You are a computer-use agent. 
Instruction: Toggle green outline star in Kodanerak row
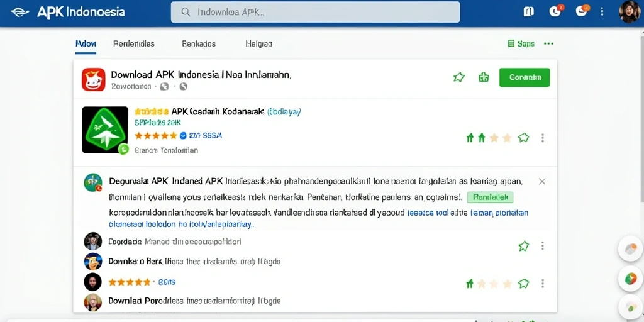coord(523,138)
